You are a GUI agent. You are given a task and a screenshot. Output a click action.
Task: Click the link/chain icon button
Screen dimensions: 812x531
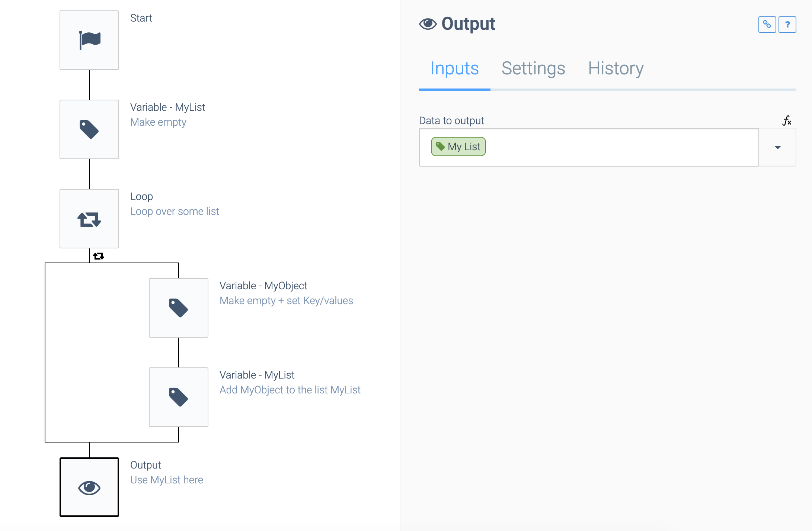click(767, 24)
